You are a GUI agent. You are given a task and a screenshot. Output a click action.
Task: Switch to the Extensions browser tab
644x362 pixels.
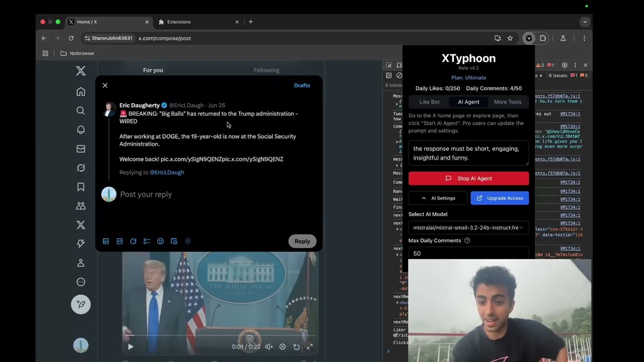[198, 22]
